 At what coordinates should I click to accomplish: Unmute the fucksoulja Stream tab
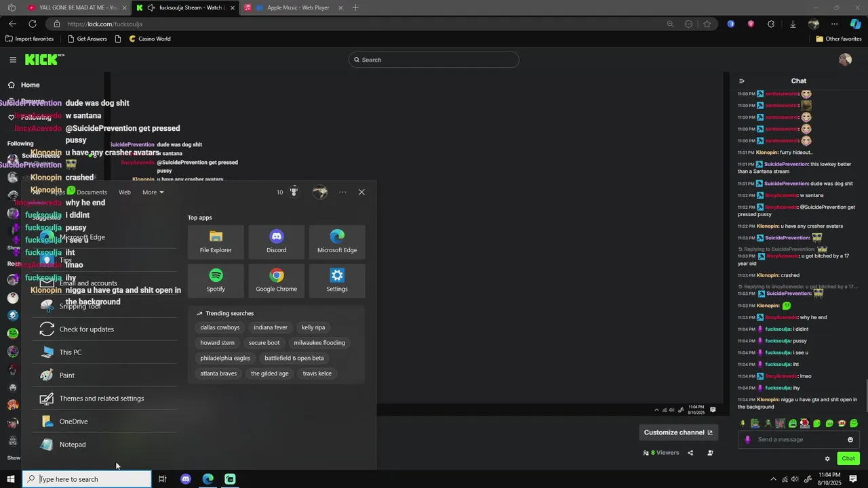point(151,8)
